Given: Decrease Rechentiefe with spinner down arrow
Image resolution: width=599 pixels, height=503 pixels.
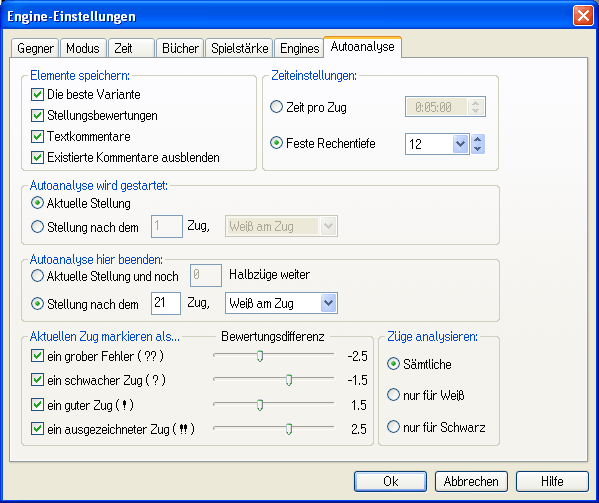Looking at the screenshot, I should coord(478,149).
